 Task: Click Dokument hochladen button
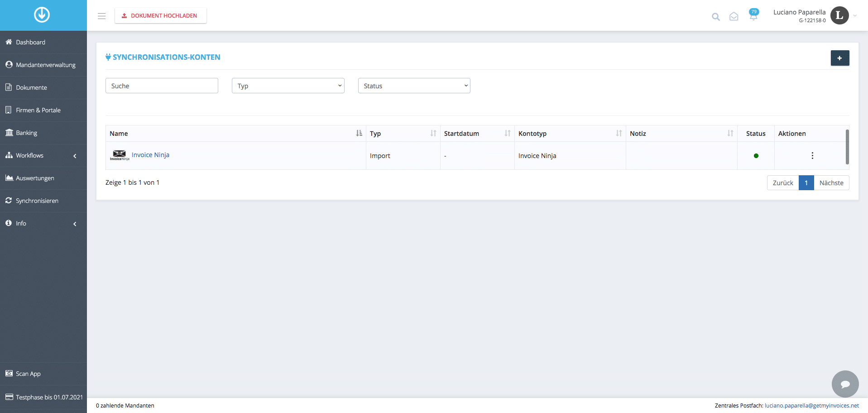pyautogui.click(x=160, y=15)
